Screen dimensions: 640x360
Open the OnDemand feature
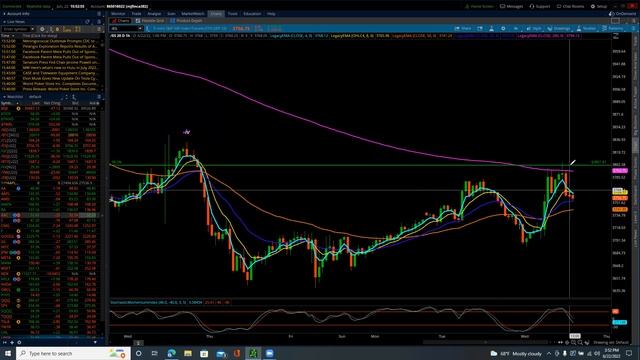[622, 13]
